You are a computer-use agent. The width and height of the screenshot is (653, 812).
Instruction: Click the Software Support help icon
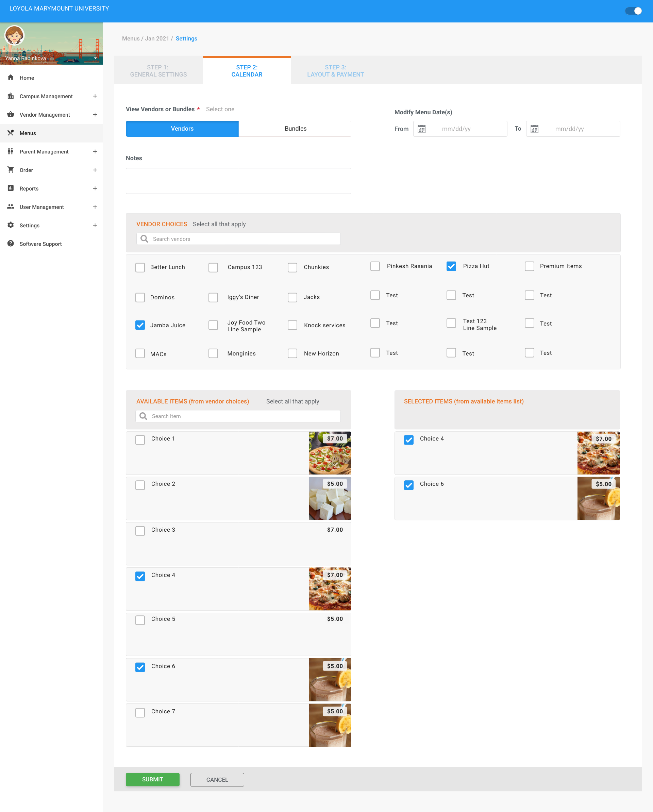11,244
